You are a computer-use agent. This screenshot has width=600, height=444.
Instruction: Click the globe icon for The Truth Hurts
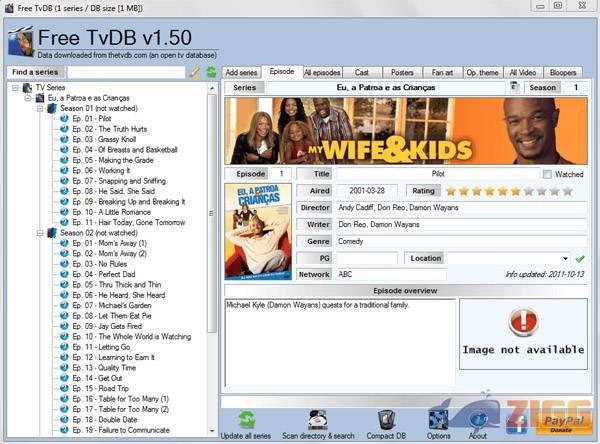[64, 129]
